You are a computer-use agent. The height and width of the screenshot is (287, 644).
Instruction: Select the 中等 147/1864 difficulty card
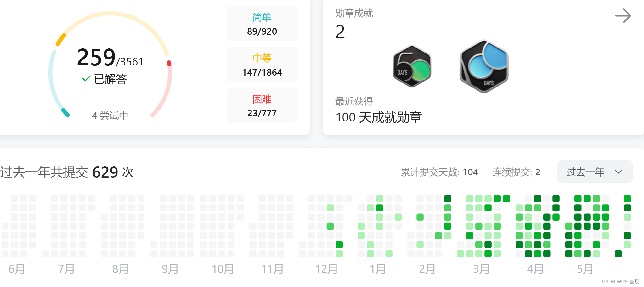(x=262, y=65)
